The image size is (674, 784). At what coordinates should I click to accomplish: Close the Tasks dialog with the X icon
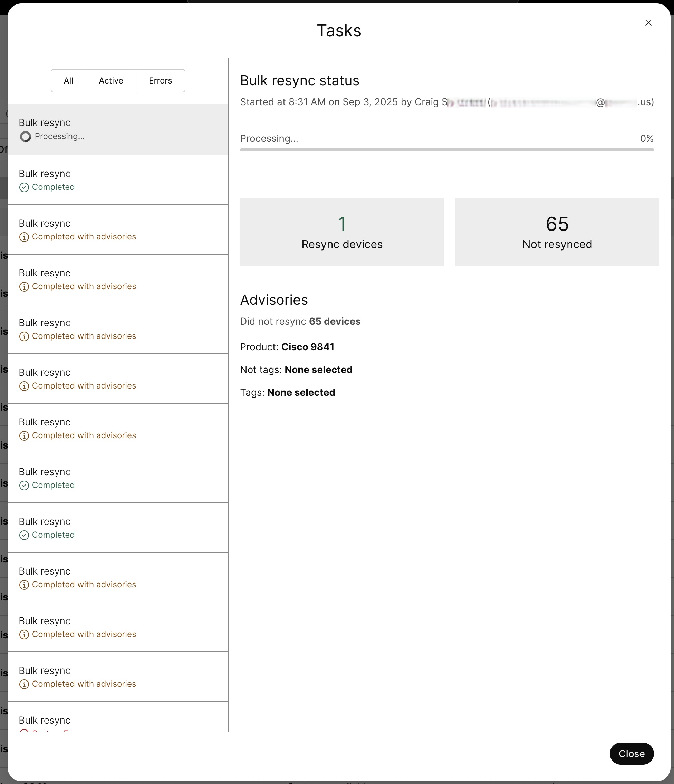[x=648, y=23]
